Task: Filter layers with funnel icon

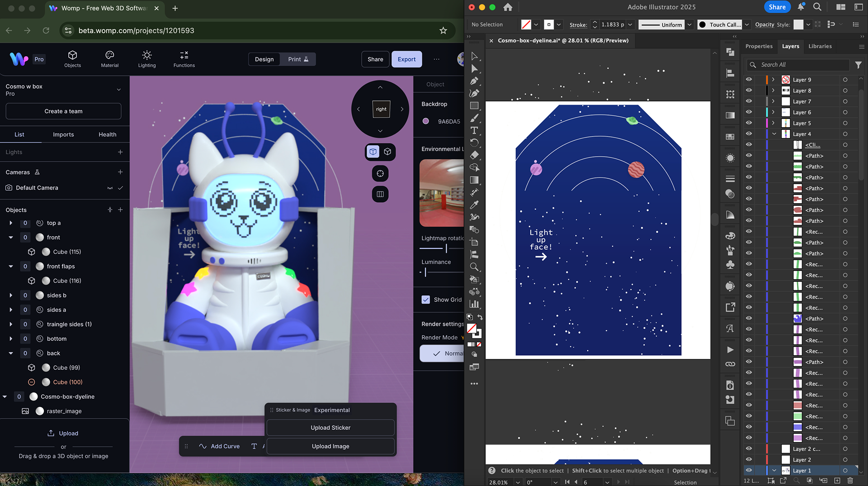Action: 858,65
